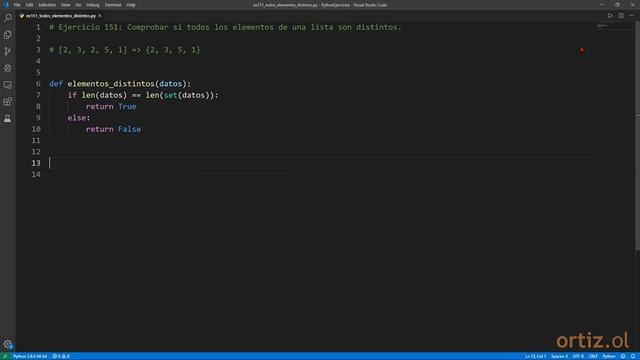Change end of line sequence CRLF
The height and width of the screenshot is (360, 640).
593,356
